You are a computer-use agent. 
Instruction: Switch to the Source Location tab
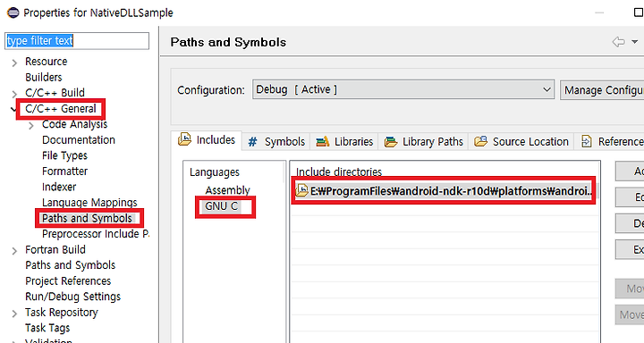tap(521, 142)
